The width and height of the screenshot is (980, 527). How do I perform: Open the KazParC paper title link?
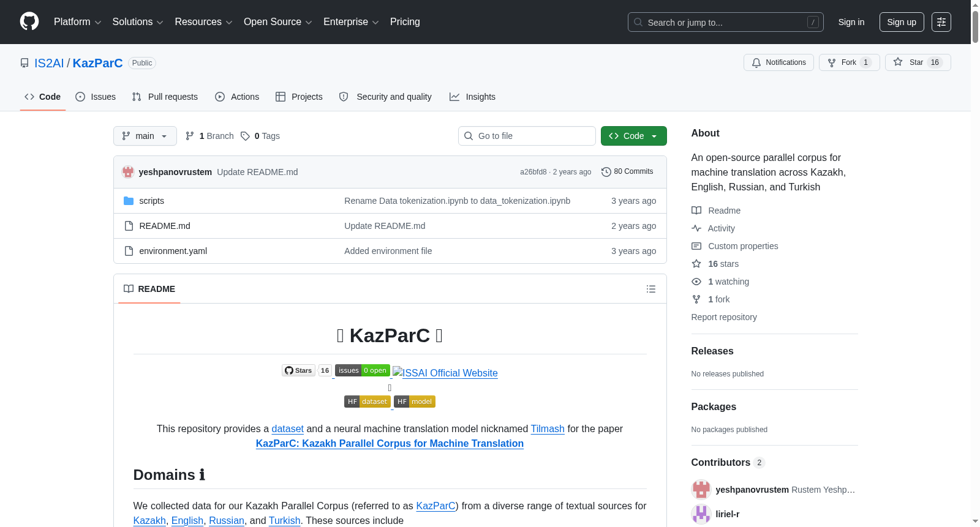coord(390,444)
